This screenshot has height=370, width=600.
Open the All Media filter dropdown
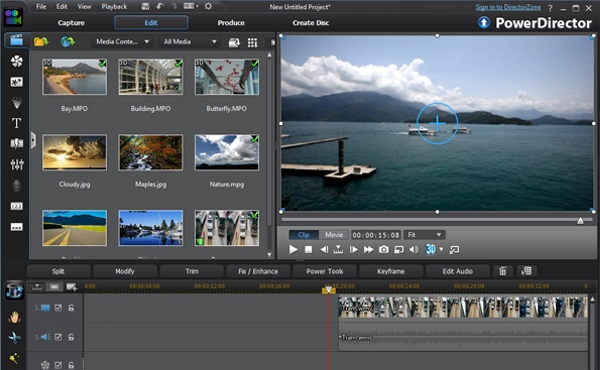click(190, 42)
